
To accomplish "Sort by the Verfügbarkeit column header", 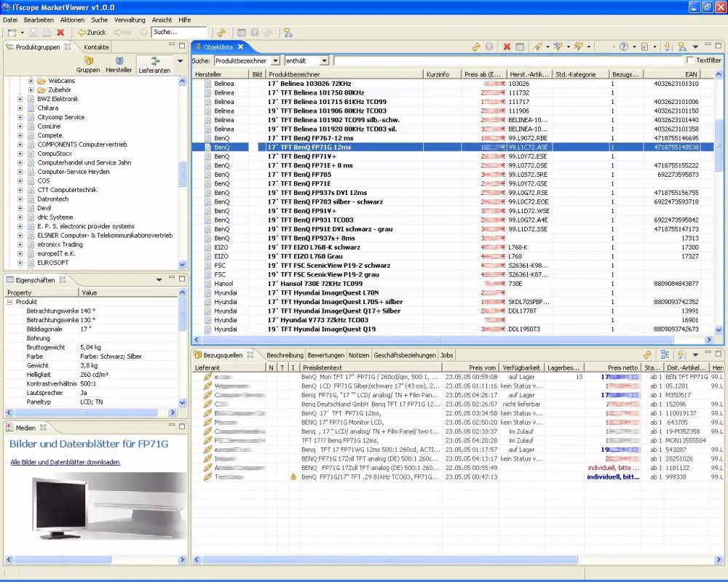I will point(521,367).
